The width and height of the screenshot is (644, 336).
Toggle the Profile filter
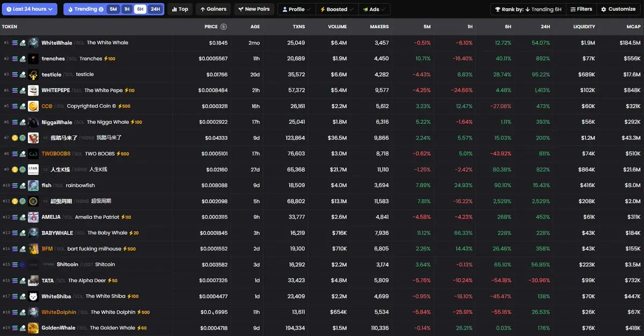pos(296,9)
